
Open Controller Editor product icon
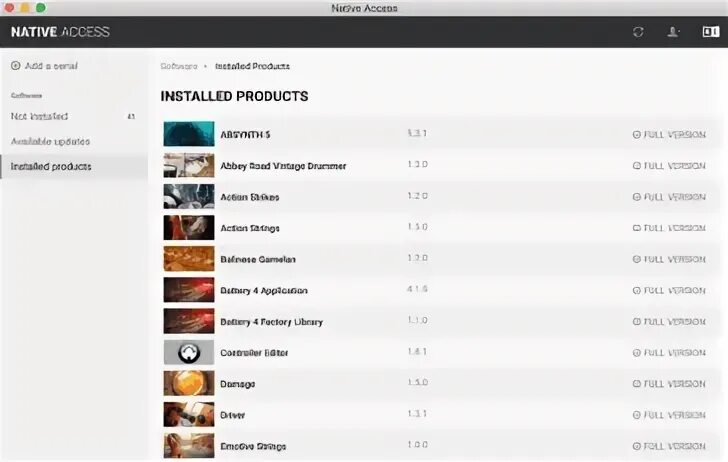pos(189,352)
